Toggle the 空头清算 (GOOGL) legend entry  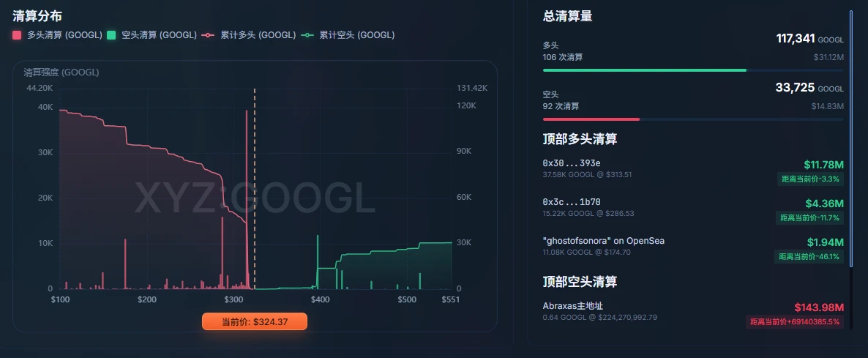pyautogui.click(x=151, y=35)
